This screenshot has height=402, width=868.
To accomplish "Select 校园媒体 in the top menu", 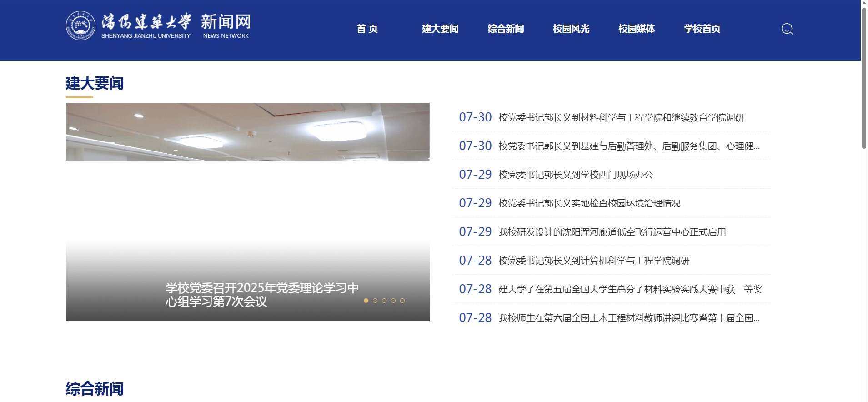I will (x=636, y=29).
